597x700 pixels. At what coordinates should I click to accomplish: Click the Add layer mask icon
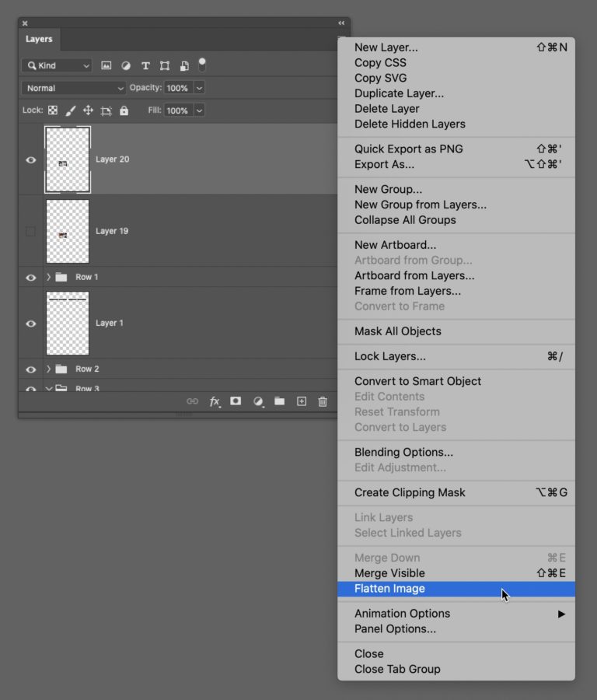pos(236,401)
